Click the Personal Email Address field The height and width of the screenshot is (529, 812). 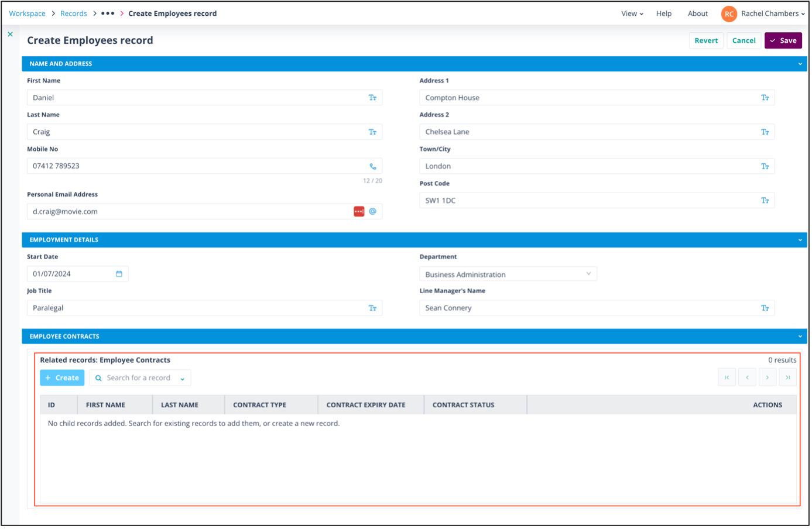pos(204,212)
